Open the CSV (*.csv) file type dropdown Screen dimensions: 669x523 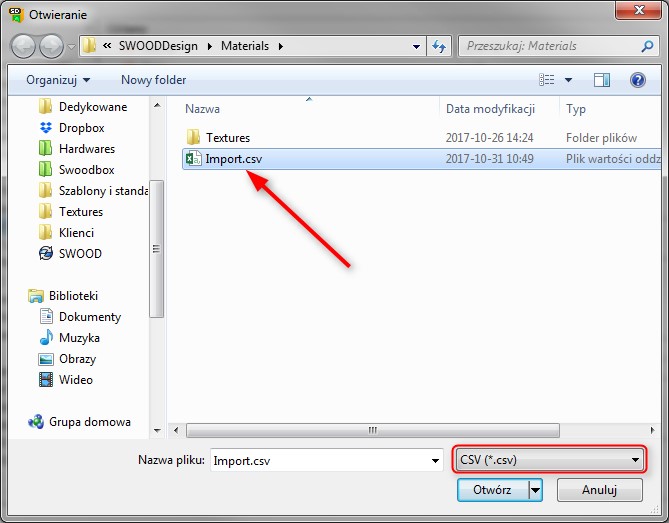pos(549,460)
